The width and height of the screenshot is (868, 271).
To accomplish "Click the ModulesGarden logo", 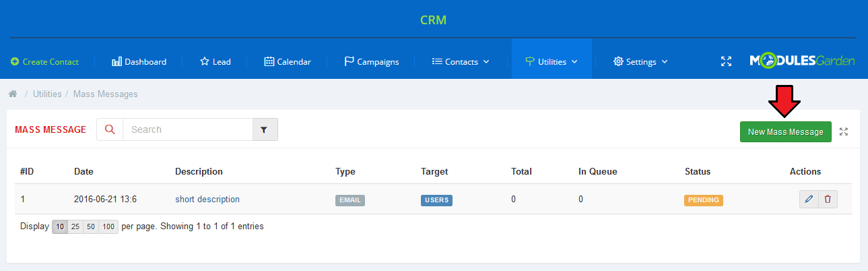I will pyautogui.click(x=803, y=61).
